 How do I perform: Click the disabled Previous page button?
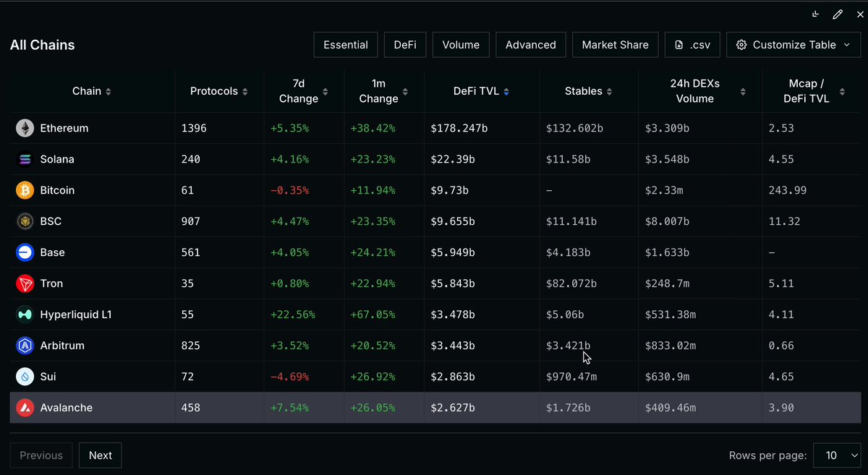pyautogui.click(x=41, y=455)
